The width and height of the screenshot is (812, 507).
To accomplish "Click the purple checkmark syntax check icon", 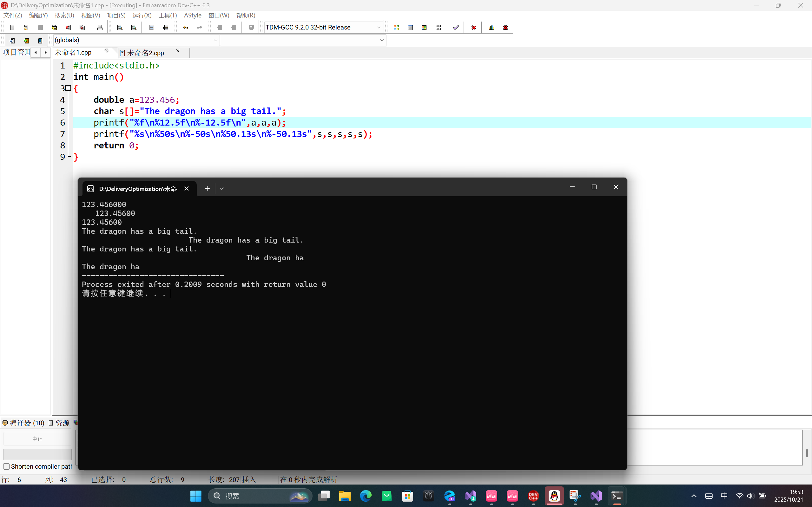I will click(456, 28).
